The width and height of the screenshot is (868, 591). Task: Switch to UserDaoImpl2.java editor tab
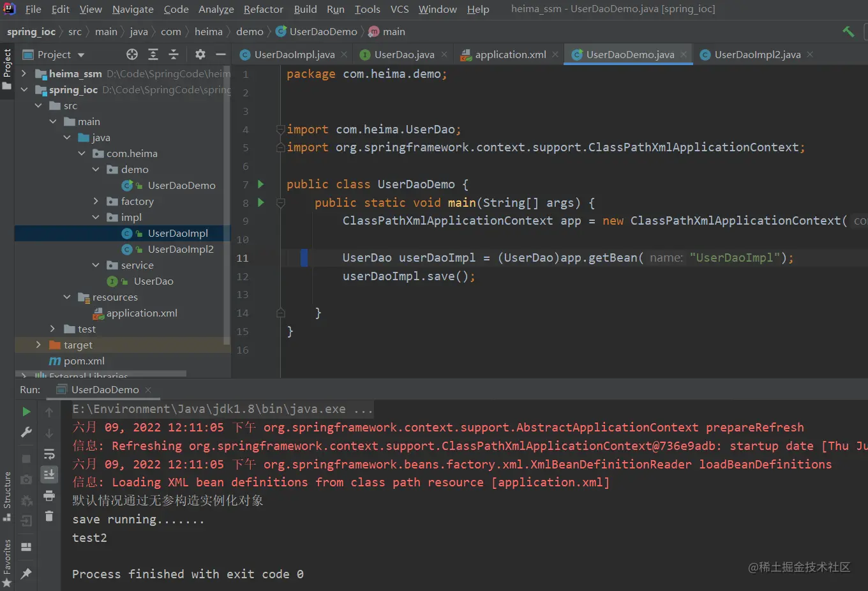(x=758, y=55)
